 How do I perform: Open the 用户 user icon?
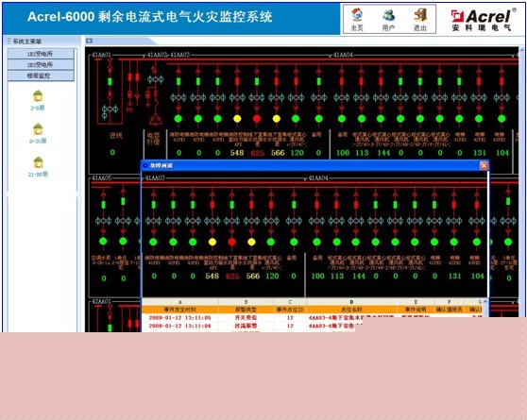click(x=388, y=15)
